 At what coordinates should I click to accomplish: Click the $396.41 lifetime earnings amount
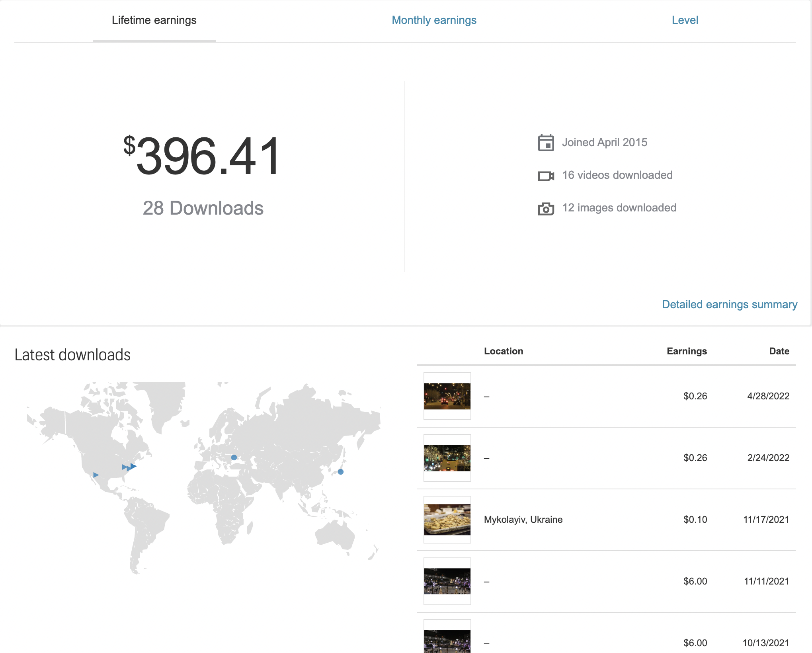[202, 155]
